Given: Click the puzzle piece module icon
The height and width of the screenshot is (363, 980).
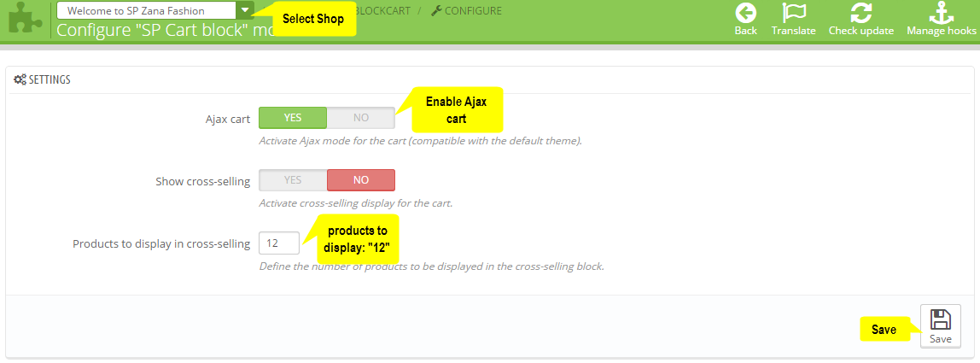Looking at the screenshot, I should [25, 19].
